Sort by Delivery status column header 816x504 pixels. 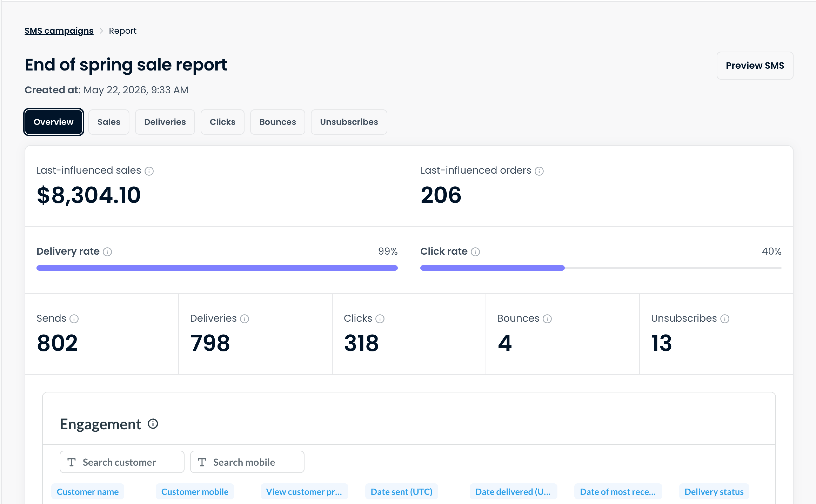point(714,492)
